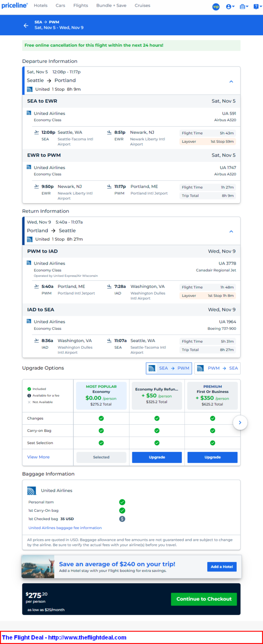This screenshot has height=644, width=263.
Task: Open United Airlines baggage fee information link
Action: click(65, 528)
